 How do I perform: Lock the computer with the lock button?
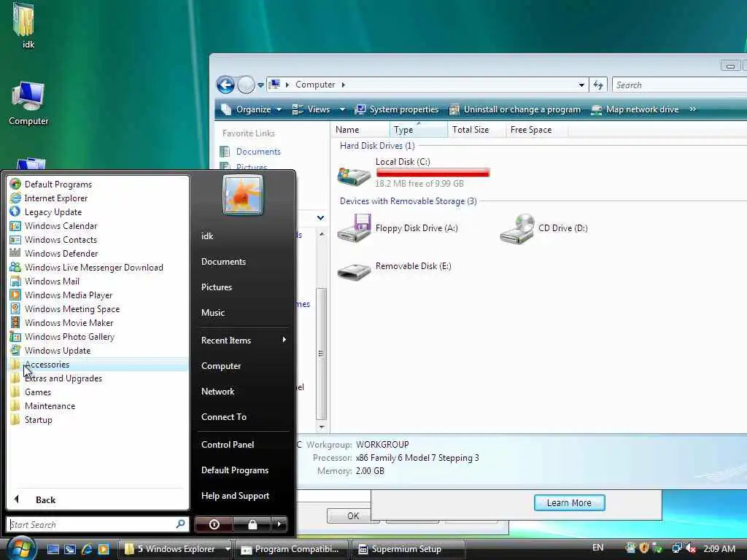[x=252, y=524]
